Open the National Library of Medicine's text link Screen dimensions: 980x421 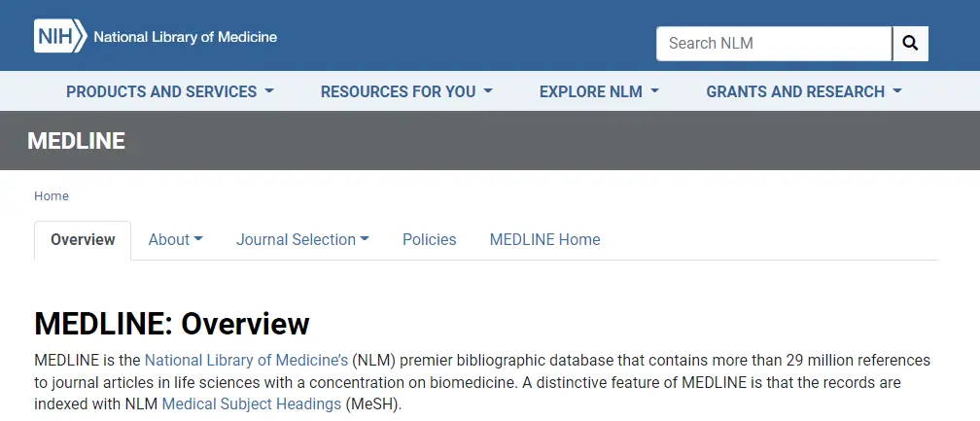click(246, 361)
